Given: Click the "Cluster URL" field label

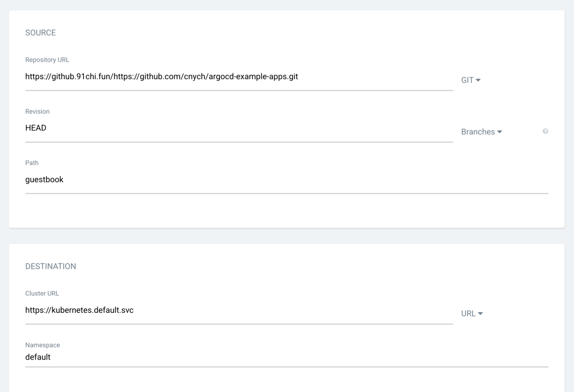Looking at the screenshot, I should tap(42, 294).
